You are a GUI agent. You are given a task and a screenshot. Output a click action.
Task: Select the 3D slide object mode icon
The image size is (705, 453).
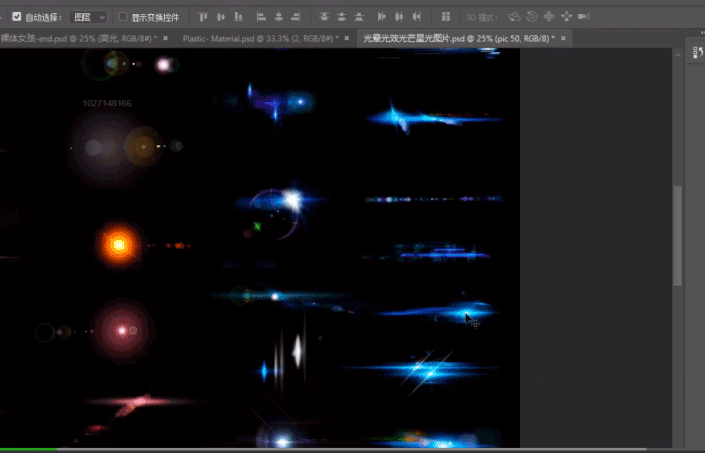567,17
